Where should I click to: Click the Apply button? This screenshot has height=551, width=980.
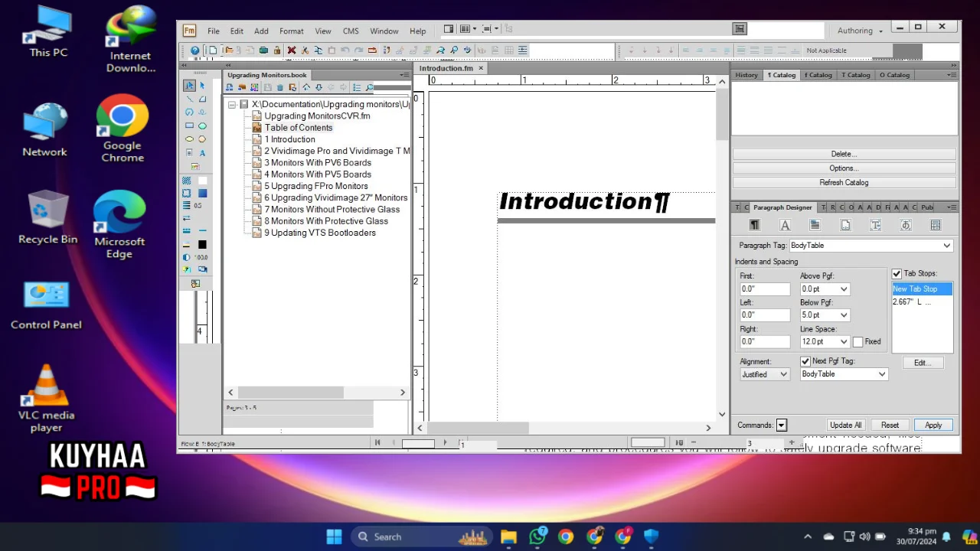[933, 425]
